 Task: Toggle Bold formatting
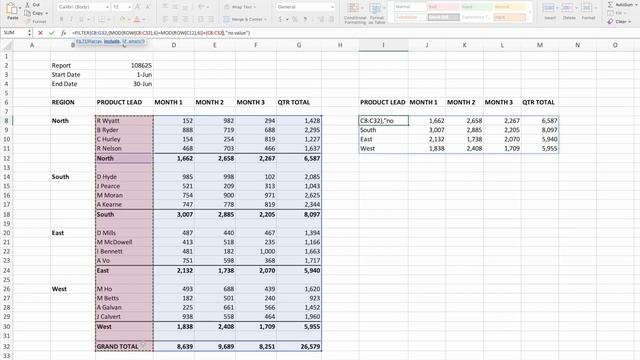(61, 19)
